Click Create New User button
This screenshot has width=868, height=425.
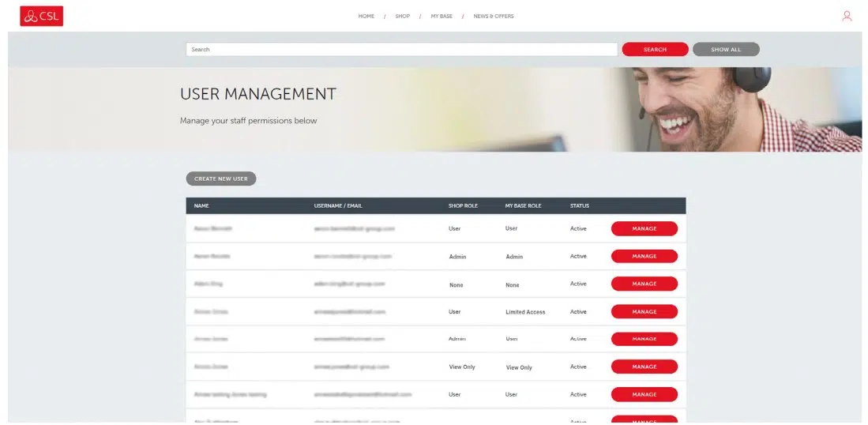(221, 179)
